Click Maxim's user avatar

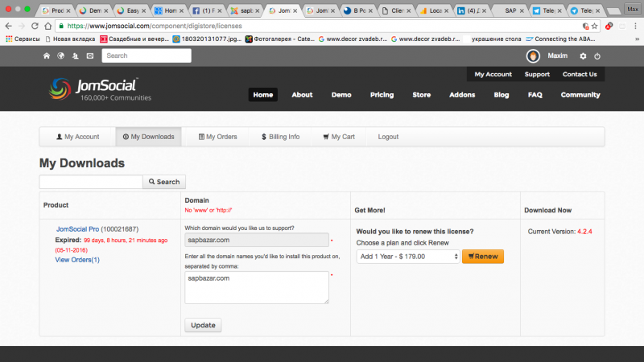[x=533, y=56]
